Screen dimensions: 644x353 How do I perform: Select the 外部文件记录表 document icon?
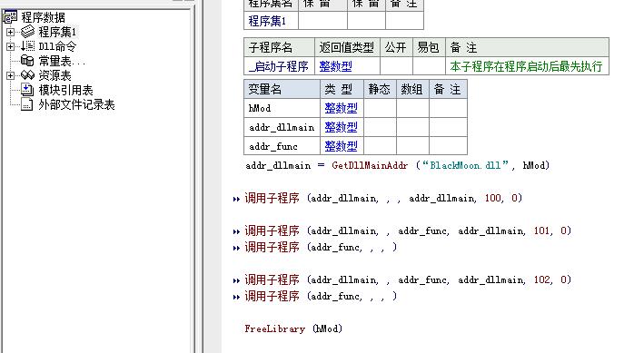[27, 104]
